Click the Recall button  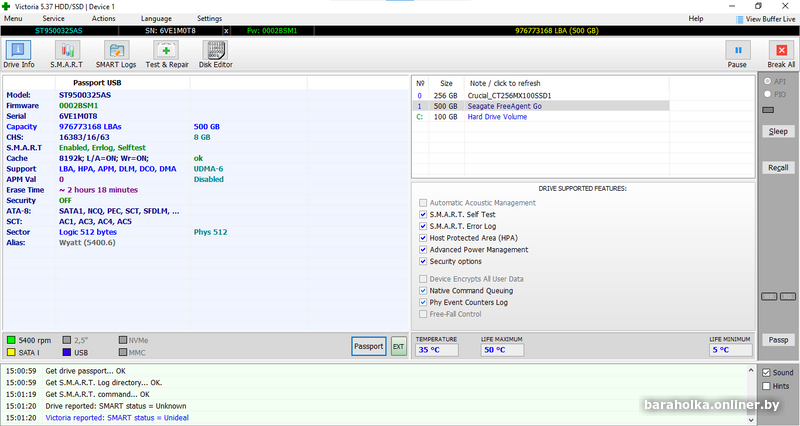coord(779,167)
